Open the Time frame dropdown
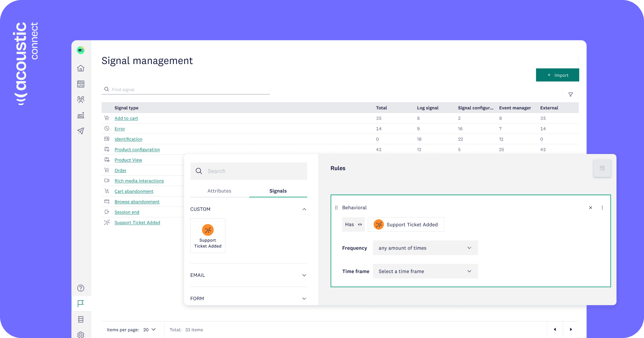Image resolution: width=644 pixels, height=338 pixels. pyautogui.click(x=425, y=271)
